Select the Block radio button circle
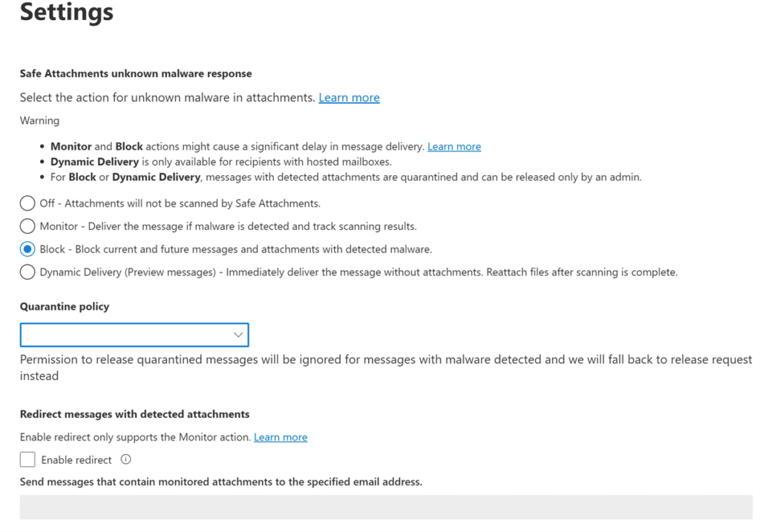 (x=27, y=249)
